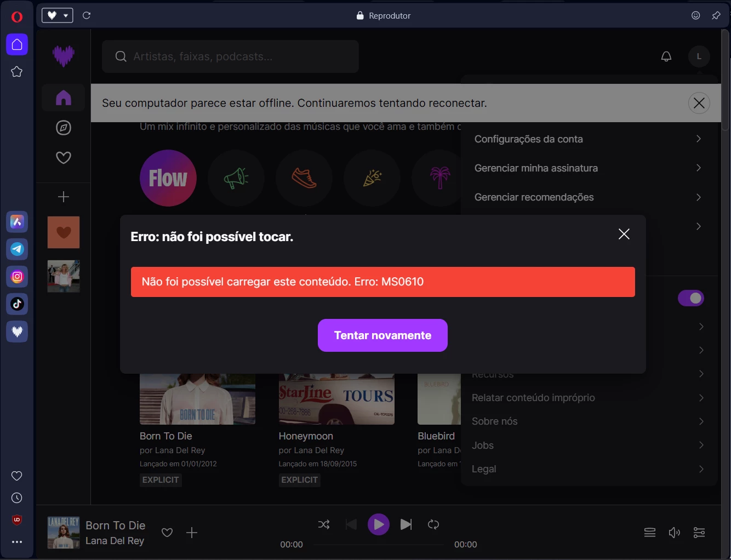Go to Deezer home page icon

pos(64,98)
